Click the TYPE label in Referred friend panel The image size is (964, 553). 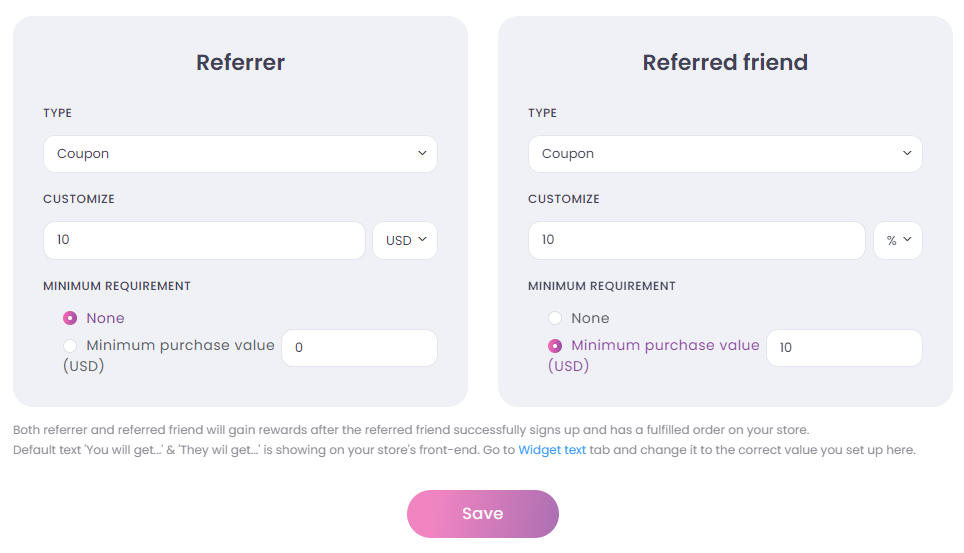[x=543, y=113]
